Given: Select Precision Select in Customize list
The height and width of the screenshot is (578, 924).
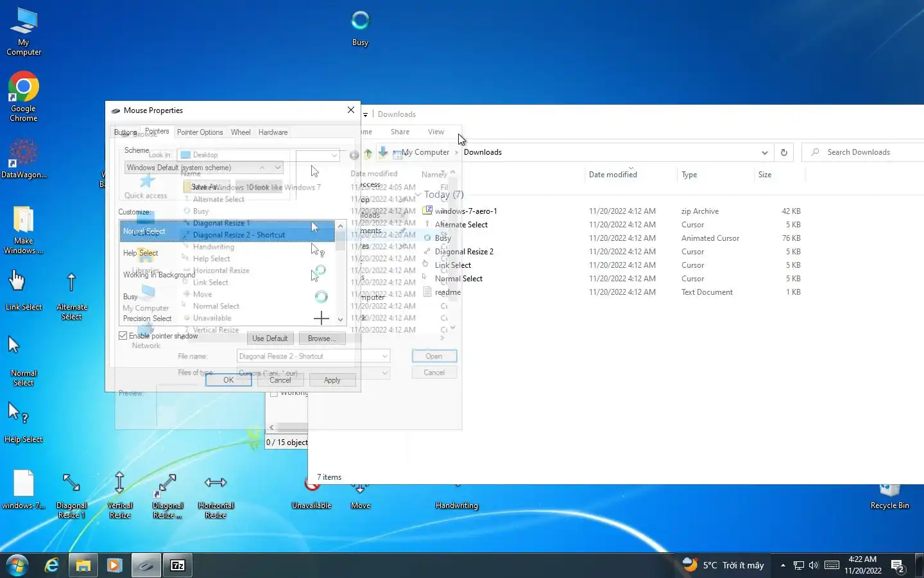Looking at the screenshot, I should (x=227, y=318).
